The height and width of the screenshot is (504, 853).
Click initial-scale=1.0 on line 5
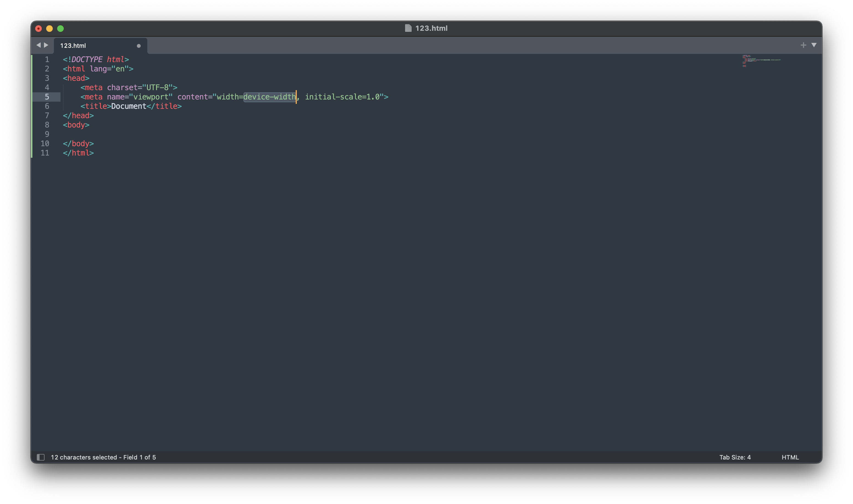[342, 97]
